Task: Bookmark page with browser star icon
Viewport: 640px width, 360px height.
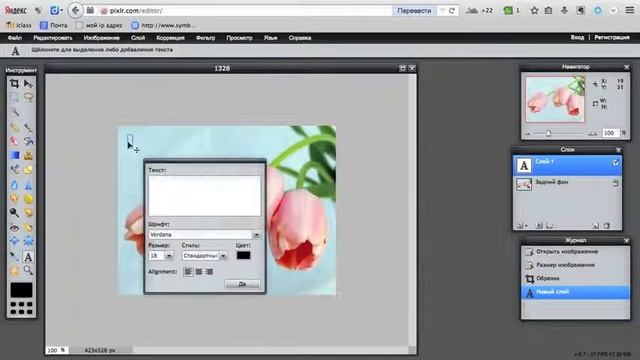Action: click(534, 11)
